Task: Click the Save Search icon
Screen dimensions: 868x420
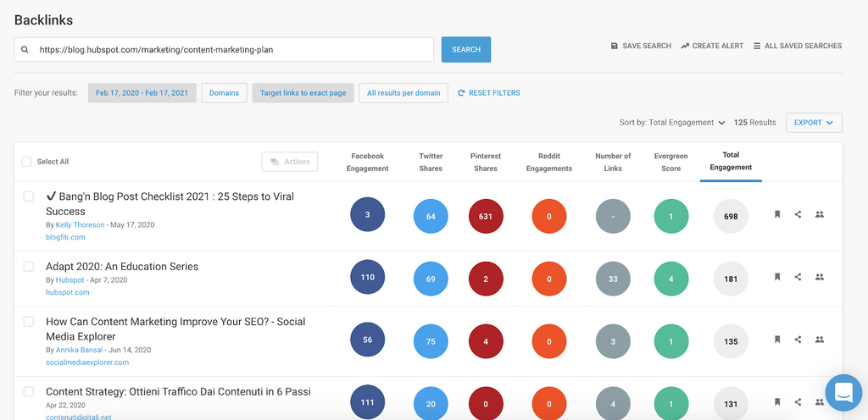Action: point(615,46)
